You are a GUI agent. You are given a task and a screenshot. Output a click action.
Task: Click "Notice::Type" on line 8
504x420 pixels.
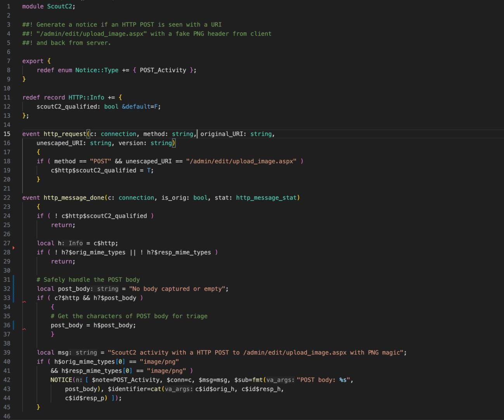(x=97, y=70)
